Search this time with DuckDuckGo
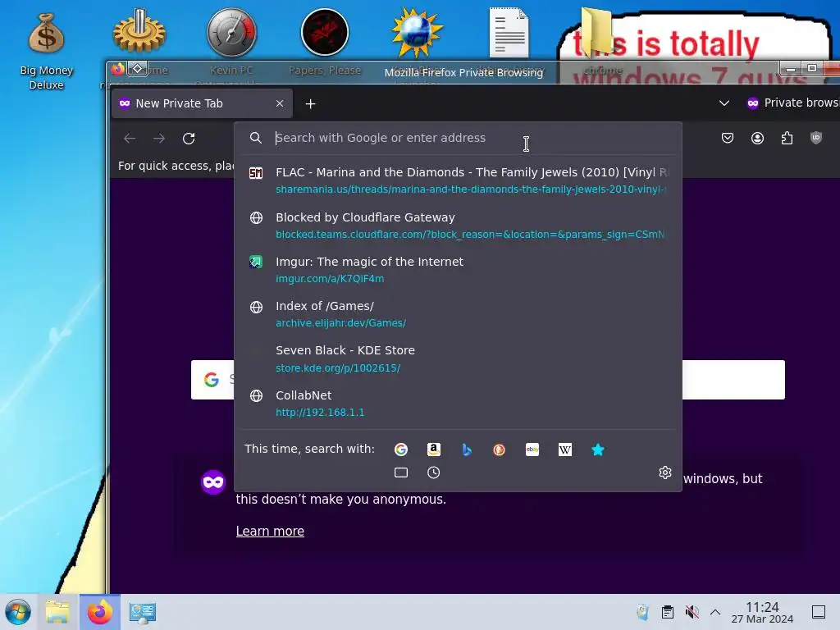This screenshot has height=630, width=840. [x=500, y=450]
